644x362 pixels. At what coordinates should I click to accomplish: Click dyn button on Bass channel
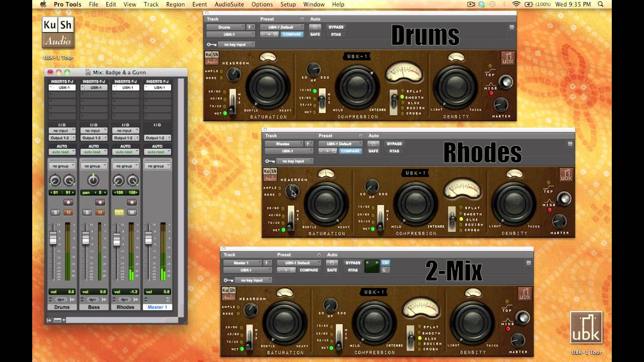93,300
